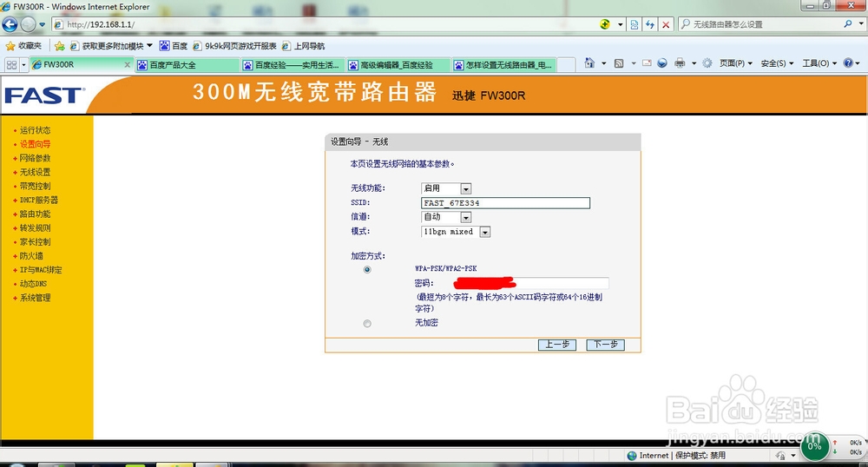Expand 路由功能 in the sidebar
Viewport: 868px width, 467px height.
coord(35,214)
